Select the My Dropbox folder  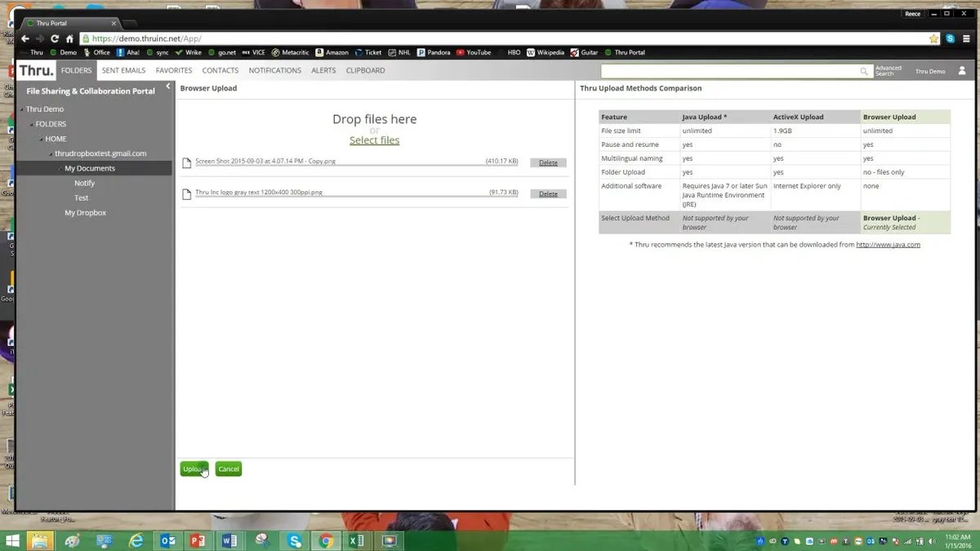pos(85,212)
